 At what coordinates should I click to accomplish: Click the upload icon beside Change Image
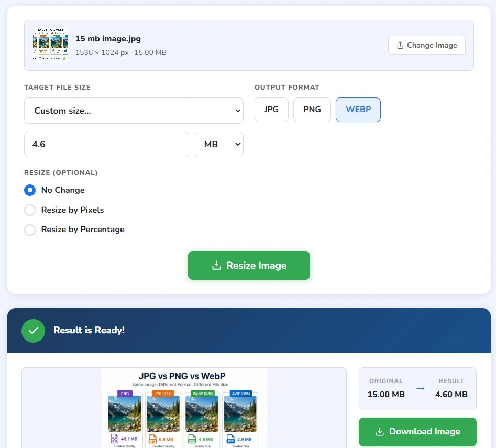[400, 45]
